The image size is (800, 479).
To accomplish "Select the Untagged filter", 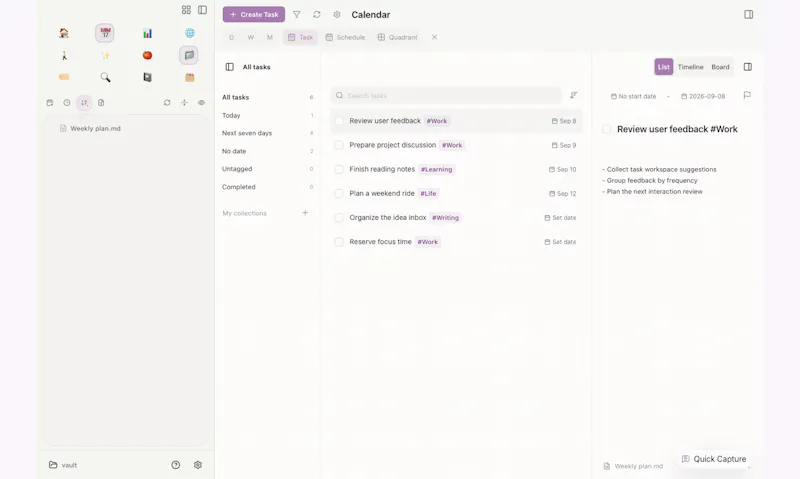I will (267, 169).
